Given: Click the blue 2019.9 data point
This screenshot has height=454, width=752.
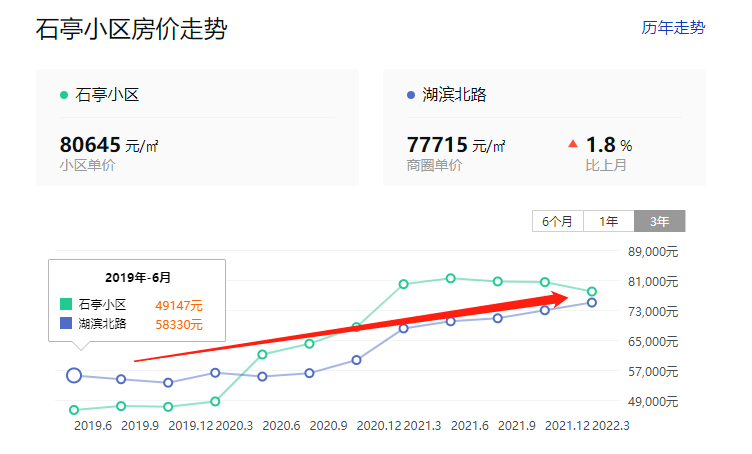Looking at the screenshot, I should point(121,379).
